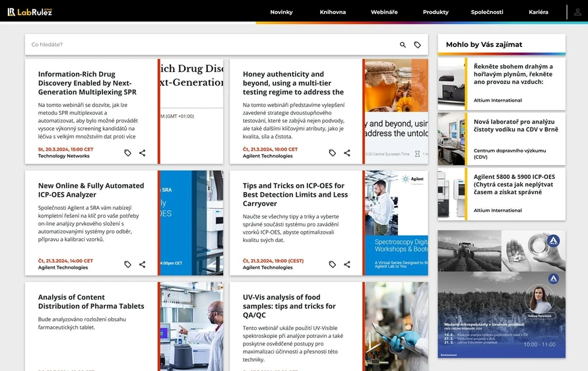
Task: Go to Webináře section
Action: (x=384, y=12)
